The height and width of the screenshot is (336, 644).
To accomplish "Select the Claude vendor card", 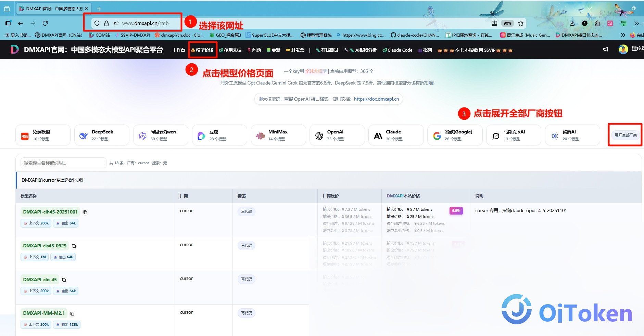I will point(396,135).
